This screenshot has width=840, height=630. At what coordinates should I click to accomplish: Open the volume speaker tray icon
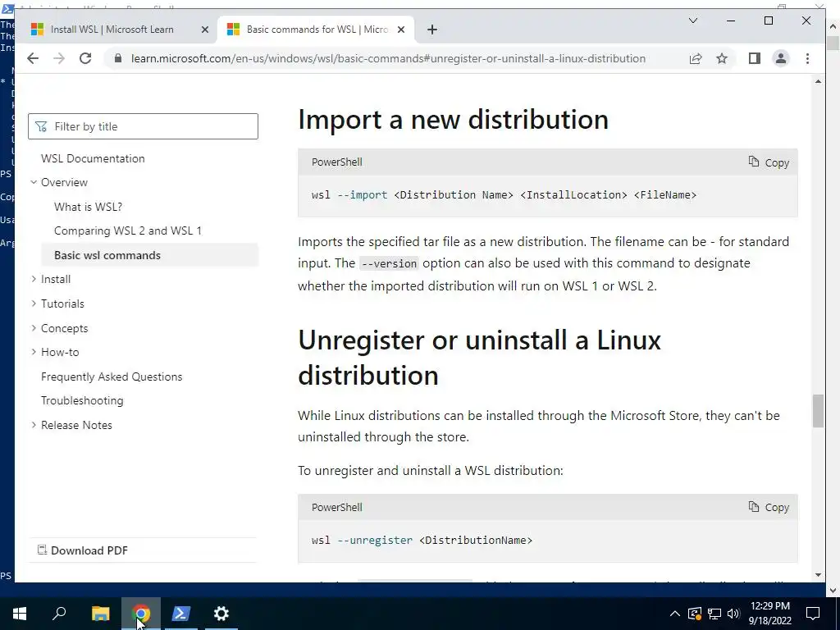tap(733, 614)
